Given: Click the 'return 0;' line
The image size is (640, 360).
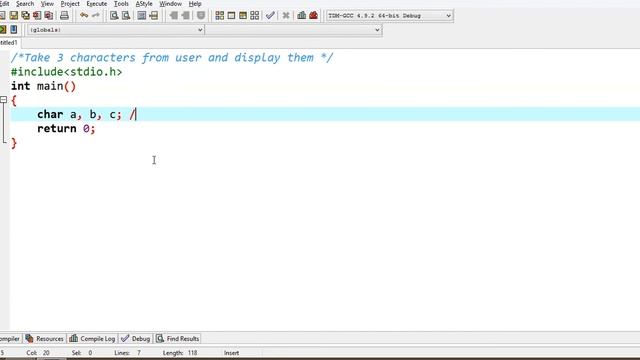Looking at the screenshot, I should (x=66, y=129).
